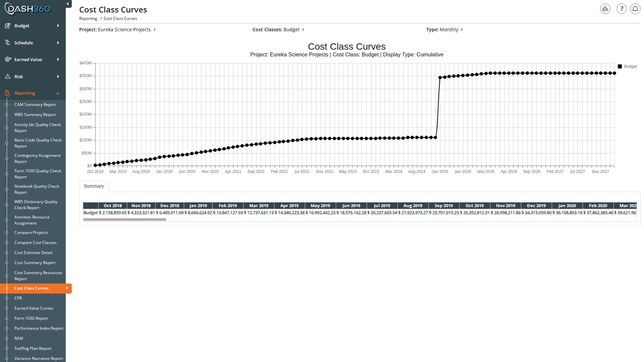Open Staffing Plan Report

click(33, 349)
